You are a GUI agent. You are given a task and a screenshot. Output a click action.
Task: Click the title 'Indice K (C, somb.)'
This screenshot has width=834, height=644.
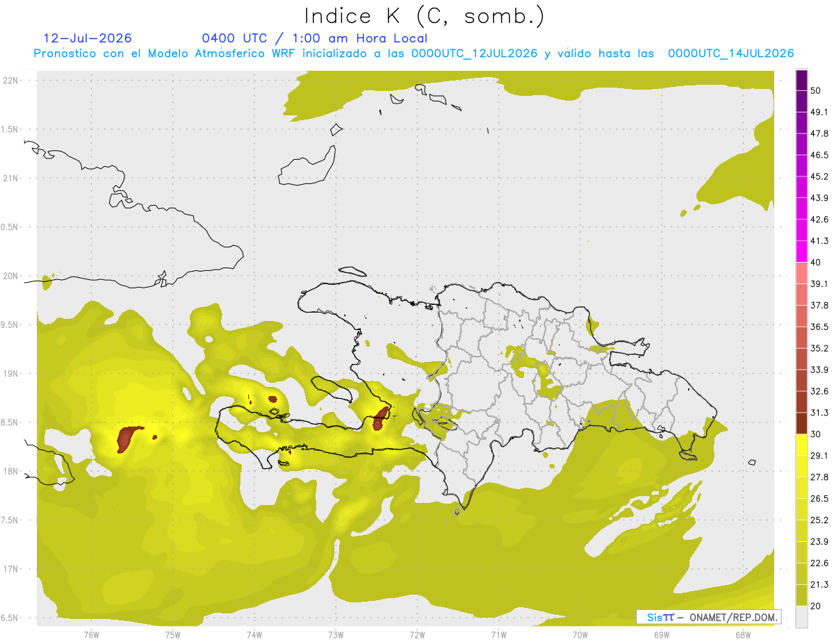424,16
